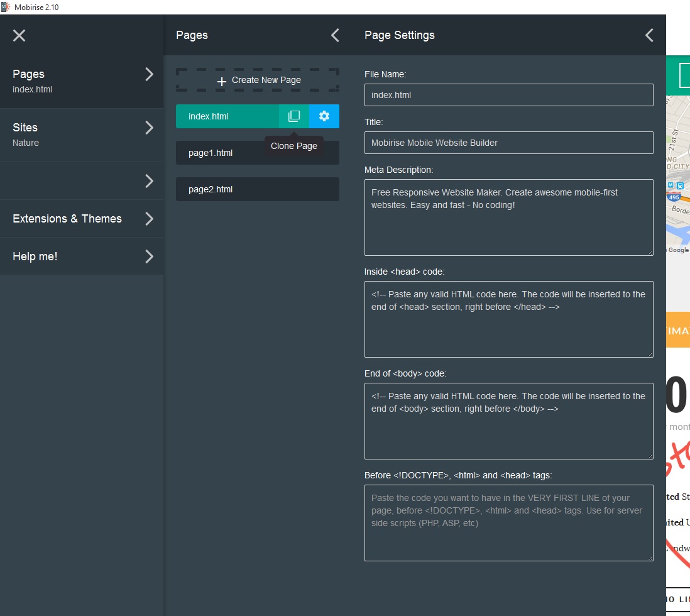Open the Extensions & Themes menu item
This screenshot has height=616, width=690.
(x=67, y=219)
